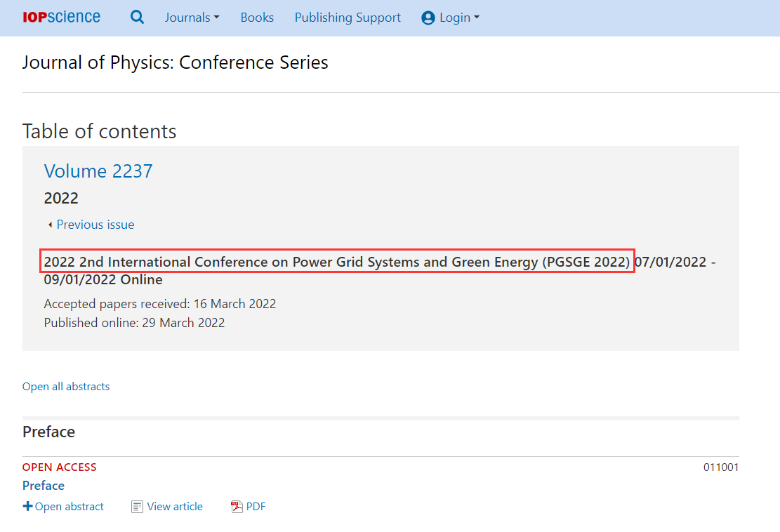Open the search magnifier icon
Screen dimensions: 780x532
pyautogui.click(x=138, y=17)
